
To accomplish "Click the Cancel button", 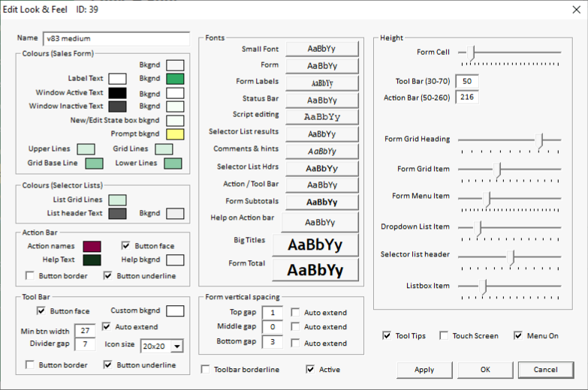I will pyautogui.click(x=546, y=370).
